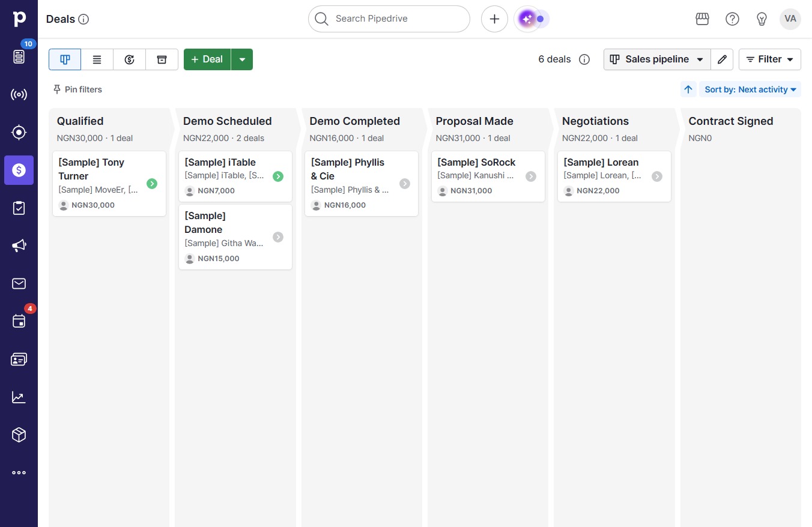Expand the Deal button dropdown arrow
The image size is (812, 527).
pos(242,59)
